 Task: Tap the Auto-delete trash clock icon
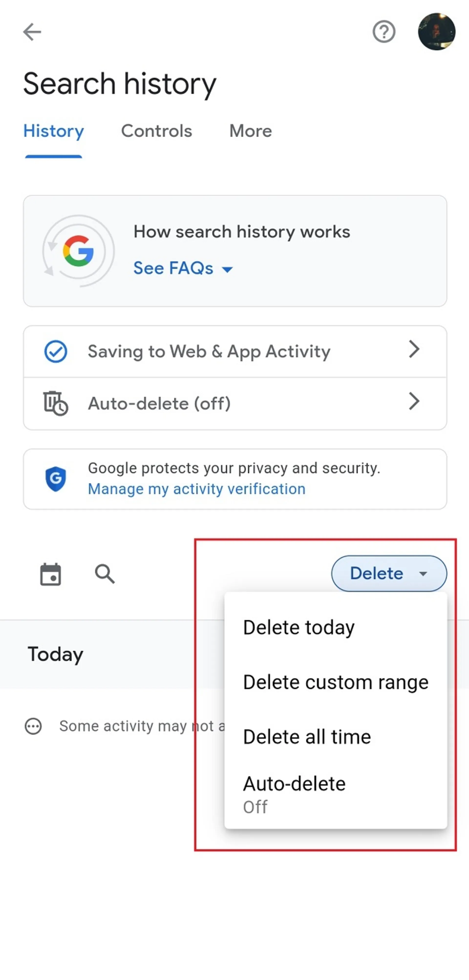[55, 403]
